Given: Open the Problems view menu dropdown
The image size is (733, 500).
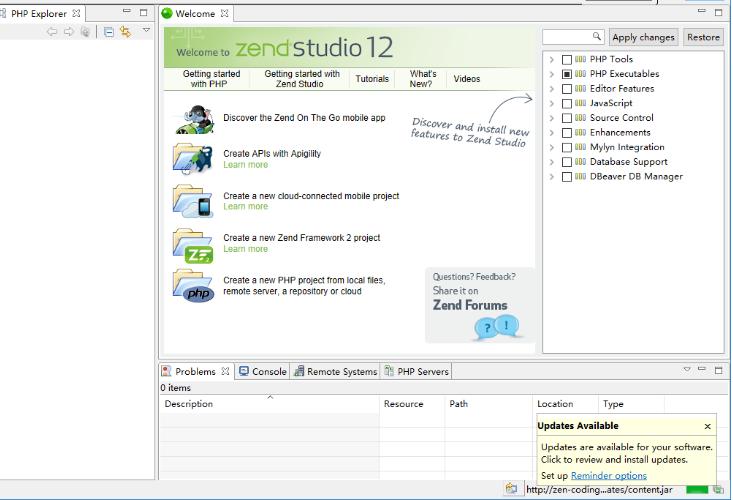Looking at the screenshot, I should pyautogui.click(x=687, y=369).
